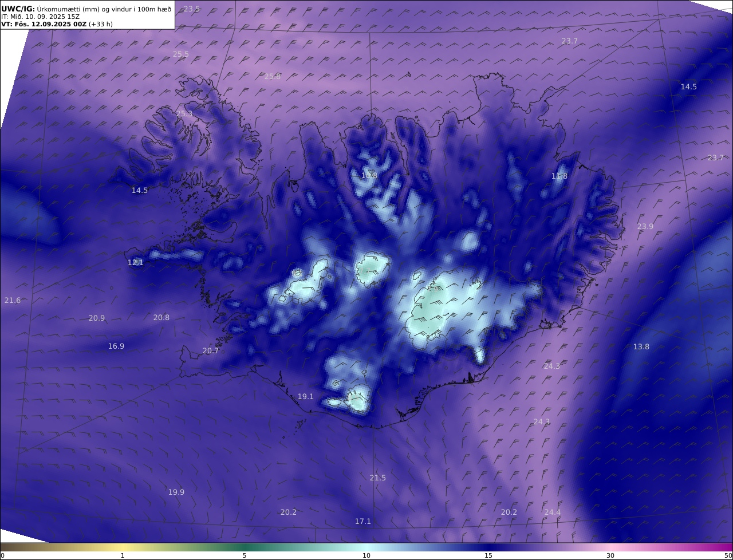Click the 20.9 value label
733x560 pixels.
pos(97,318)
